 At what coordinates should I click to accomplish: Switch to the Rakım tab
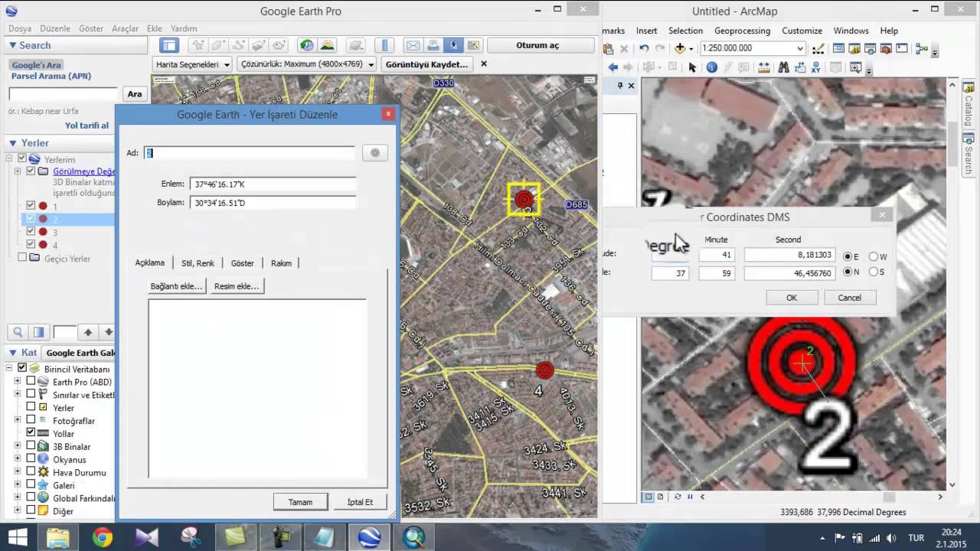pyautogui.click(x=281, y=262)
